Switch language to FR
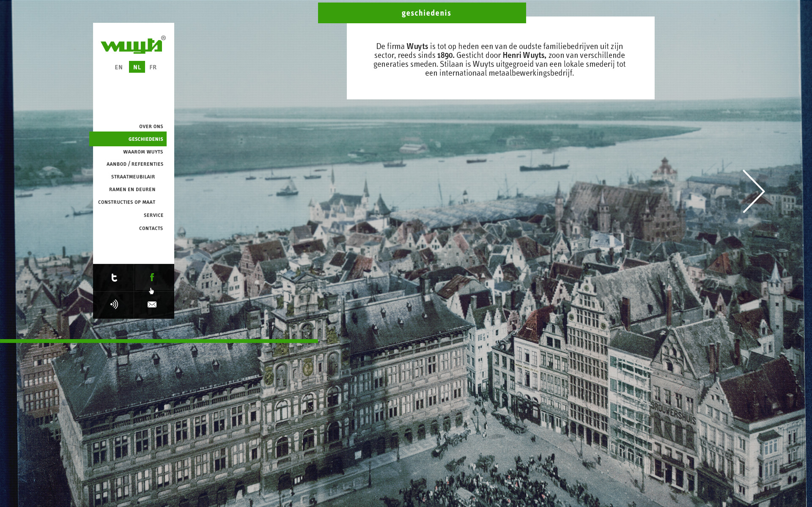The image size is (812, 507). pos(153,67)
